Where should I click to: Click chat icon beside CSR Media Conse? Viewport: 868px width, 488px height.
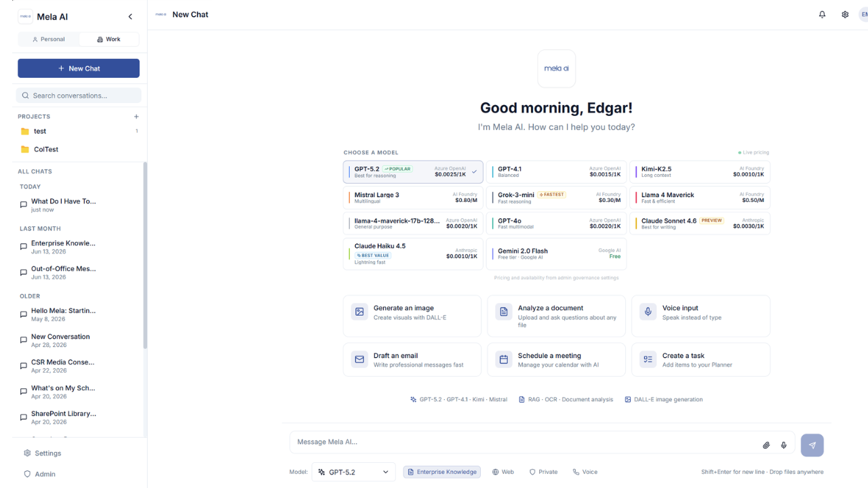click(x=24, y=366)
